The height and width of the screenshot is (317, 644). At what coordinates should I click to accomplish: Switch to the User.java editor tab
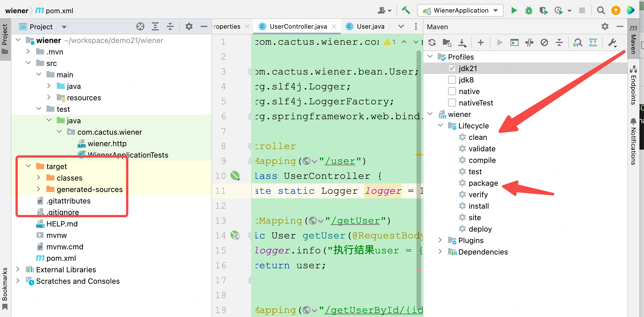tap(370, 27)
